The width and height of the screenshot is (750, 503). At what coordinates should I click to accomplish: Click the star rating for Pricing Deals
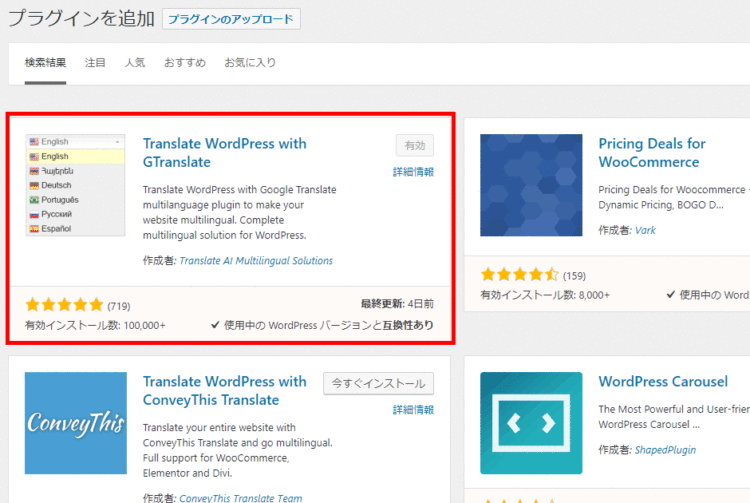click(519, 274)
